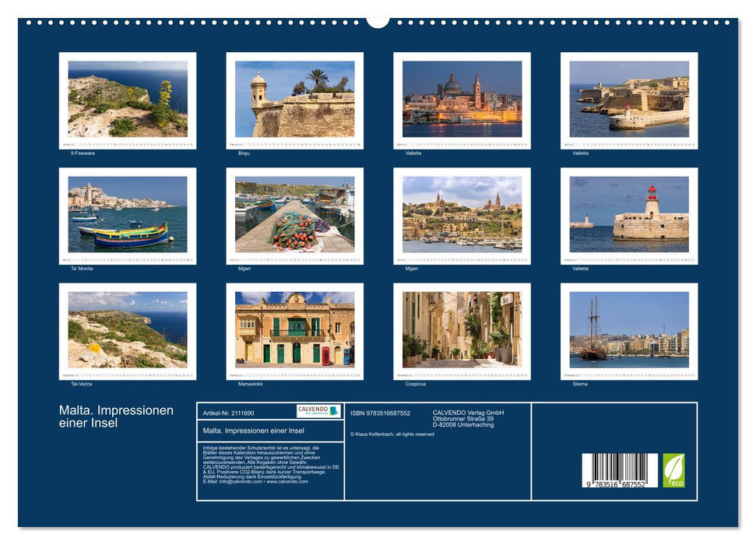Click the CALVENDO publisher logo
Image resolution: width=756 pixels, height=545 pixels.
coord(319,412)
